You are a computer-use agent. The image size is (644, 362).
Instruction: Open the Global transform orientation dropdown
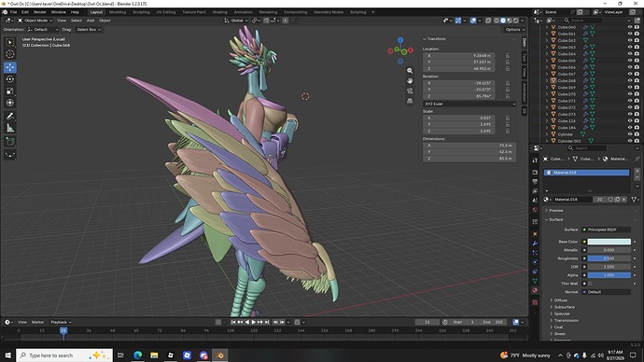point(236,21)
